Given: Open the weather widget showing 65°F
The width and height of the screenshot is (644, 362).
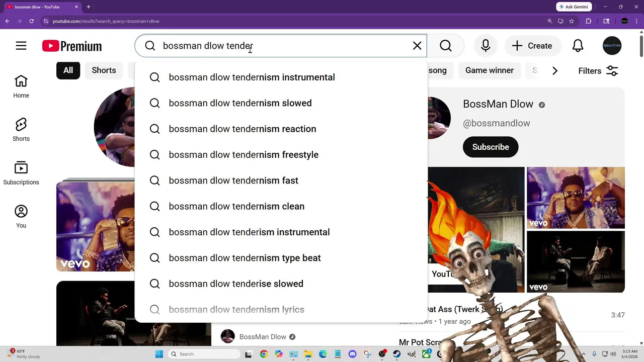Looking at the screenshot, I should coord(23,354).
